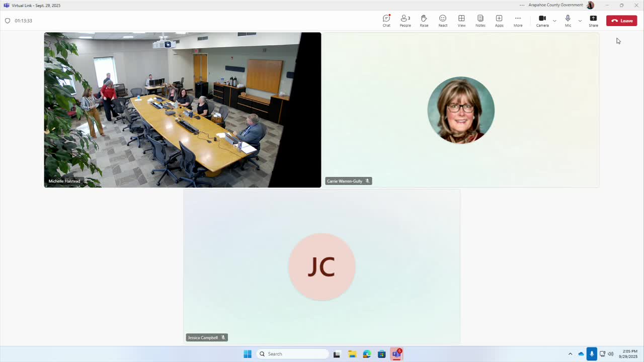Show the People participants list
Viewport: 644px width, 362px height.
(x=405, y=21)
